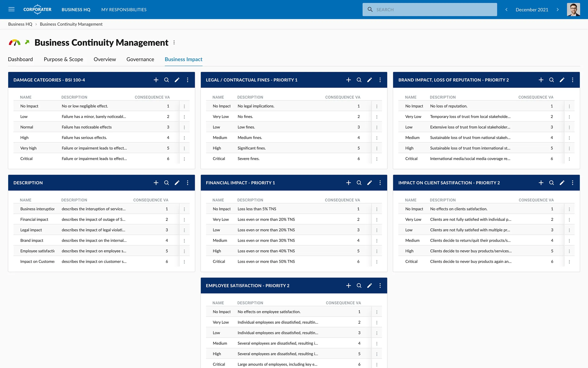The image size is (588, 368).
Task: Go to next month after December 2021
Action: [557, 10]
